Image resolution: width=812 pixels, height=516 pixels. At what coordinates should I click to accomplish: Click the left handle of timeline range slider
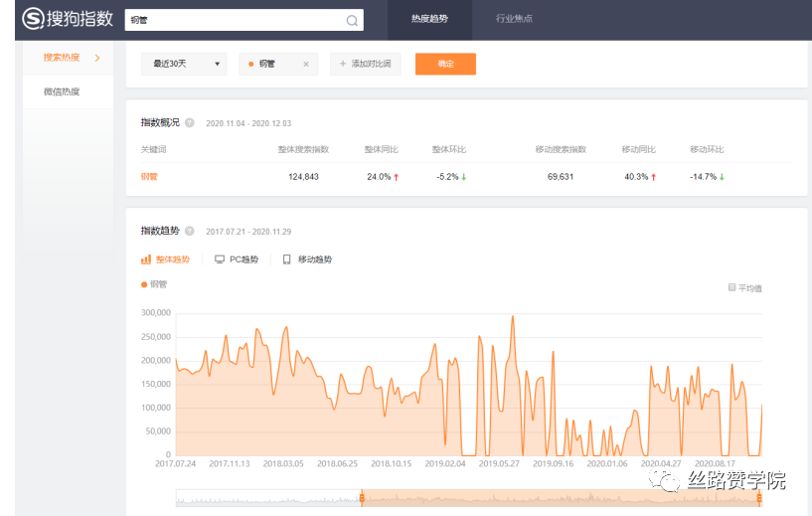tap(362, 496)
